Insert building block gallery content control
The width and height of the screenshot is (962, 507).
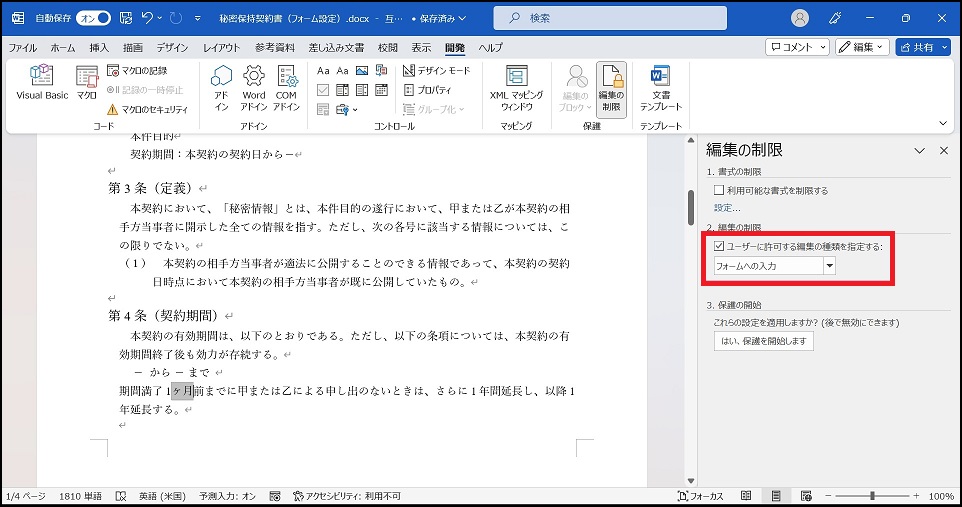coord(382,71)
